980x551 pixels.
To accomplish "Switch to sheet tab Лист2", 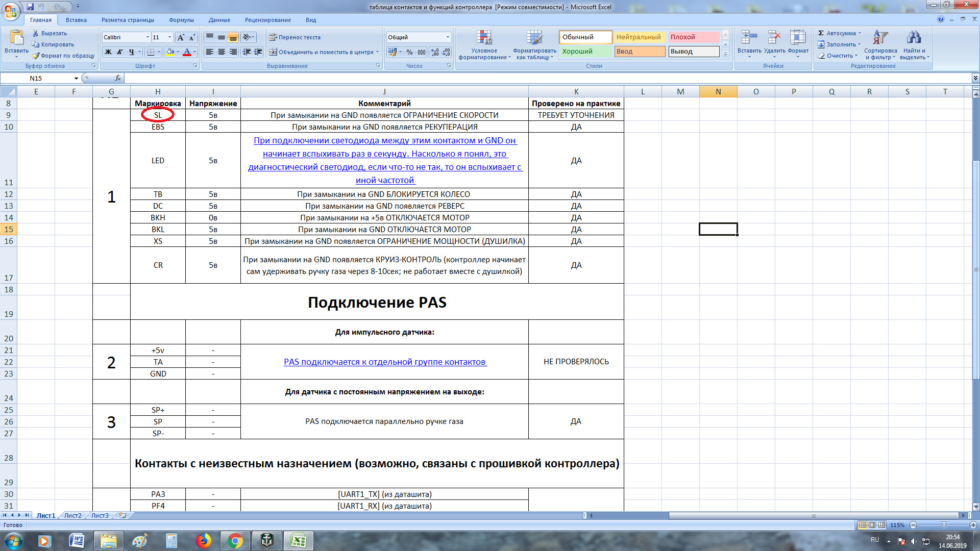I will [72, 516].
